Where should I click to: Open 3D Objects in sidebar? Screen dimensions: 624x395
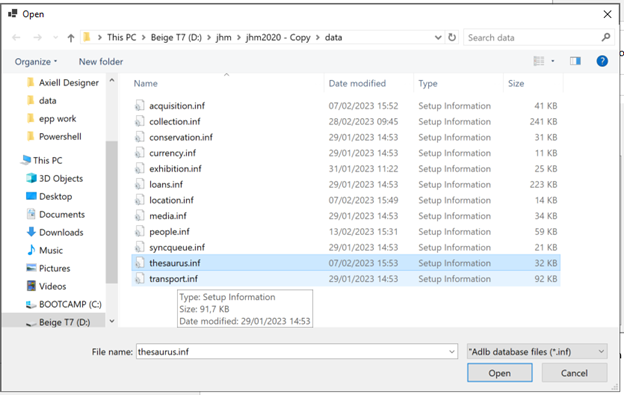[x=55, y=178]
